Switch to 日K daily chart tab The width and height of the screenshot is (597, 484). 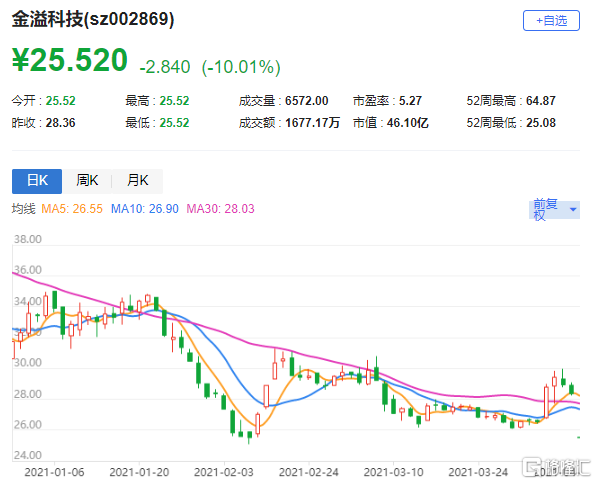point(37,181)
